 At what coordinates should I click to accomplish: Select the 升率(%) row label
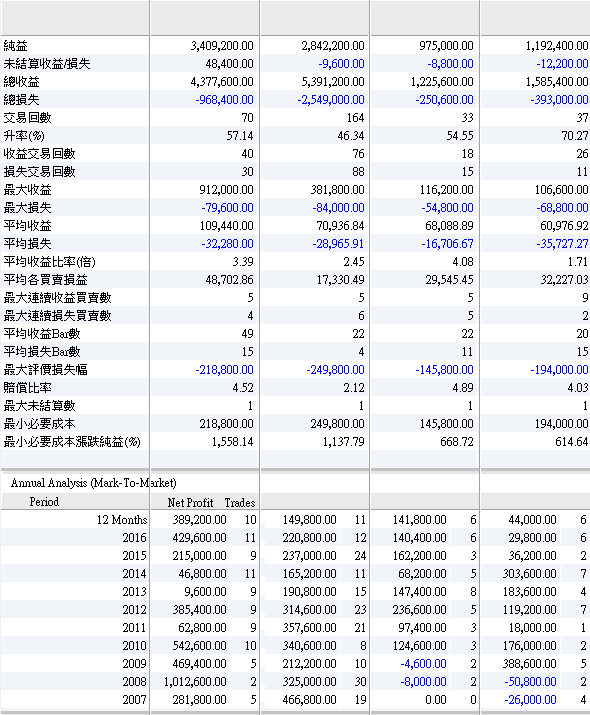click(x=24, y=136)
